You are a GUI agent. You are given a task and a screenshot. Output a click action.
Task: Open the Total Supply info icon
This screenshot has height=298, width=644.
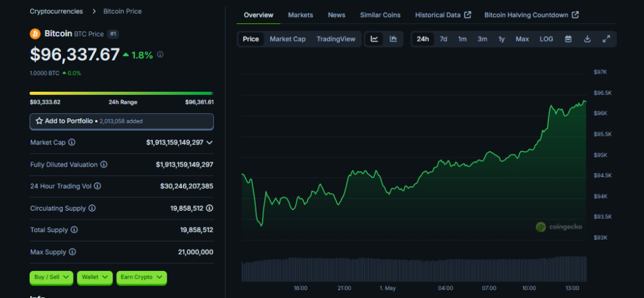point(74,230)
